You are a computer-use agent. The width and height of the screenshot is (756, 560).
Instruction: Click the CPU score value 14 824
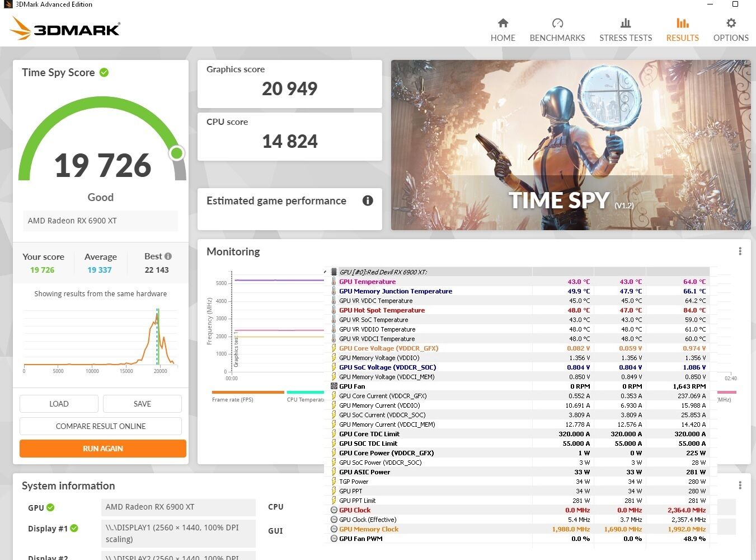290,141
